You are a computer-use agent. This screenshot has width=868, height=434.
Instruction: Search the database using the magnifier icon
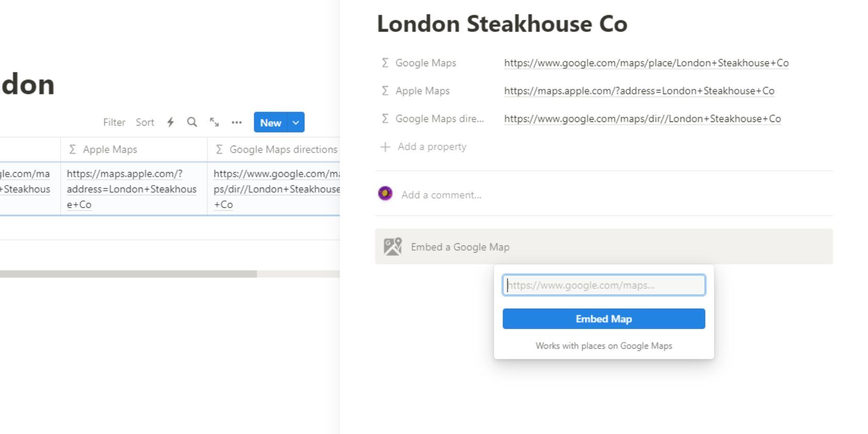click(x=192, y=122)
